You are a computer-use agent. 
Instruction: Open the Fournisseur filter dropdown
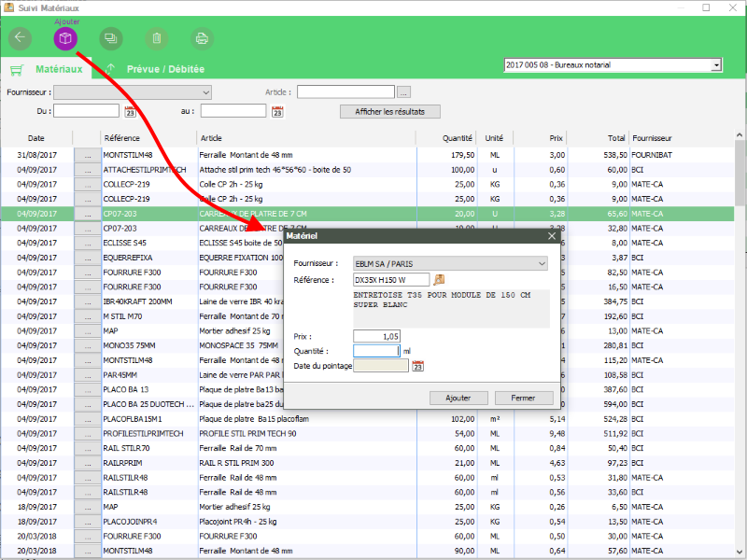click(133, 92)
